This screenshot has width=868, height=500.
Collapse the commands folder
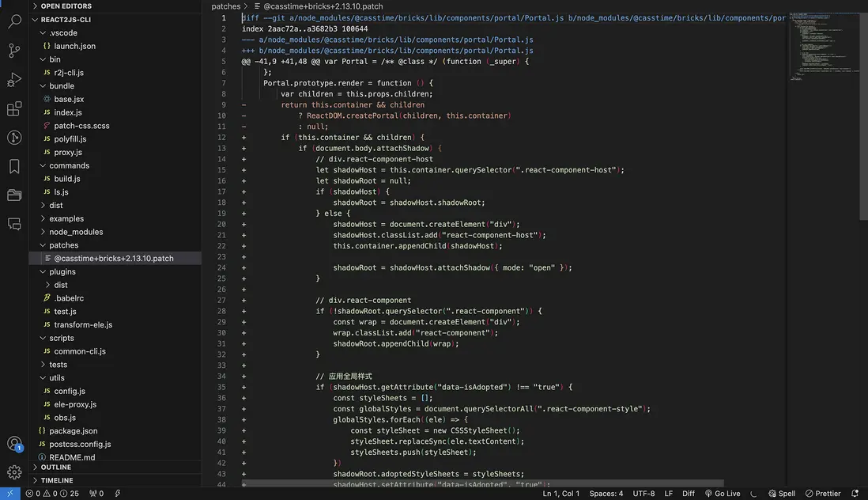point(115,165)
